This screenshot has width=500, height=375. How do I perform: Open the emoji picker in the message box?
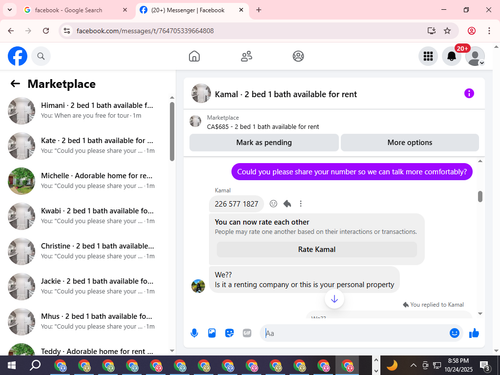click(x=454, y=333)
